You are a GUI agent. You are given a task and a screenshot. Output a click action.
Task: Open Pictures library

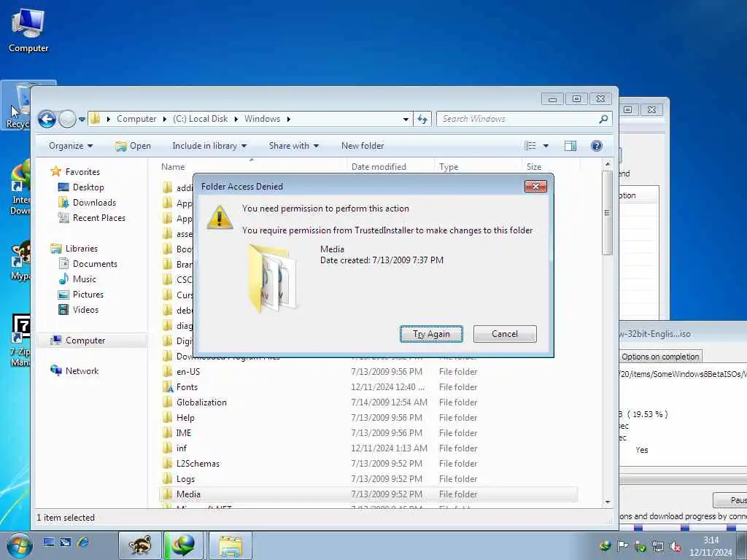(x=88, y=295)
